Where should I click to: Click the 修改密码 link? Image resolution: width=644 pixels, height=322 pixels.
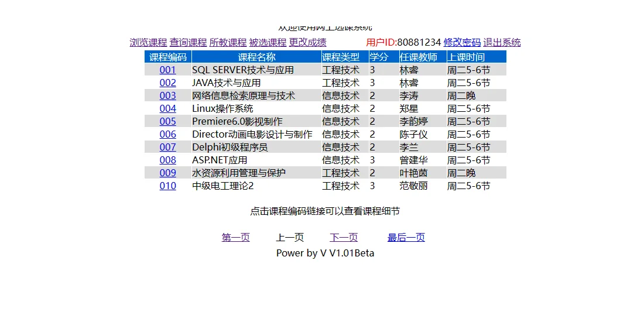point(462,42)
